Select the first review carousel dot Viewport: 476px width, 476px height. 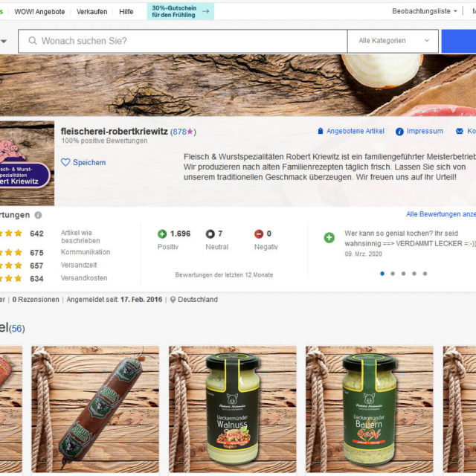click(382, 274)
